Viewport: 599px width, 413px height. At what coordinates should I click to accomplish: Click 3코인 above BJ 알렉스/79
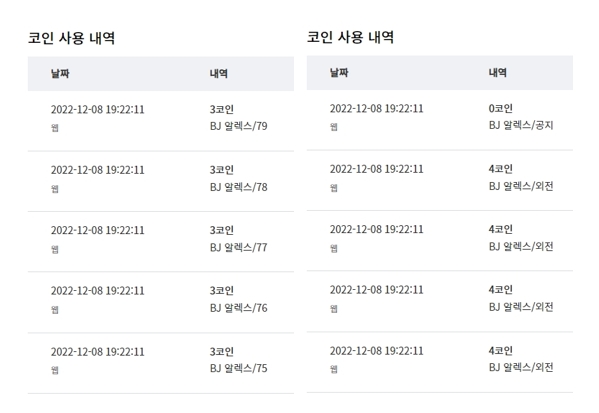pyautogui.click(x=222, y=110)
